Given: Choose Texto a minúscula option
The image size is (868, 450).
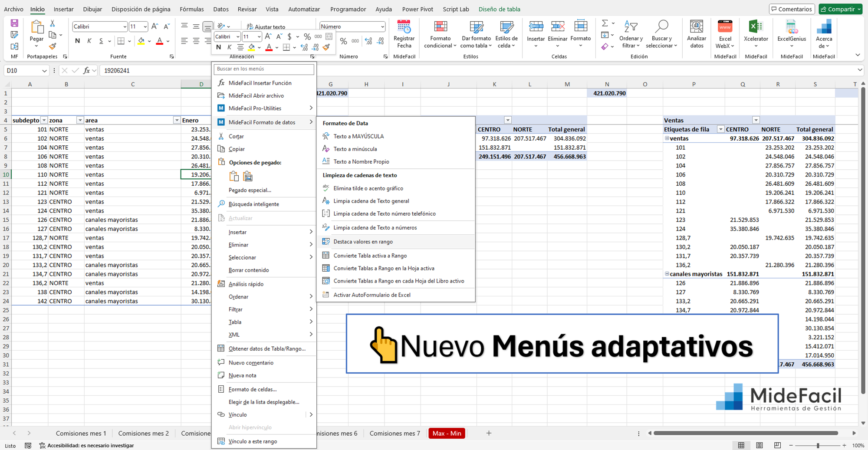Looking at the screenshot, I should 355,149.
